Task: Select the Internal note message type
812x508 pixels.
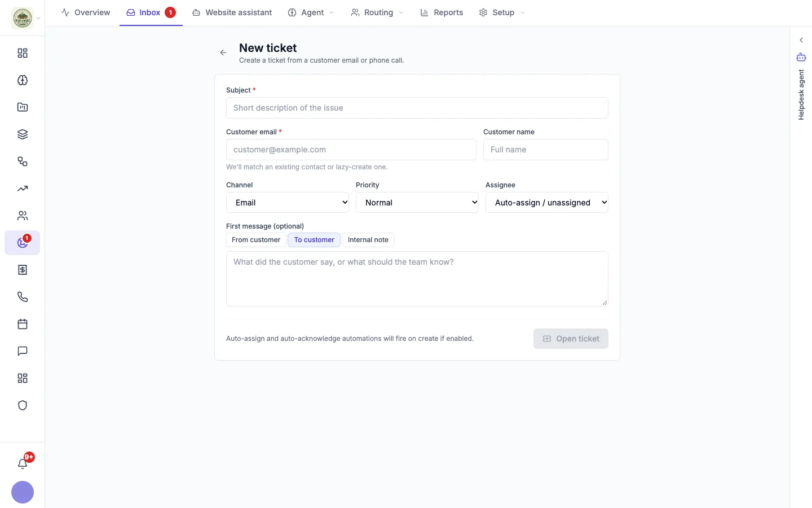Action: tap(368, 240)
